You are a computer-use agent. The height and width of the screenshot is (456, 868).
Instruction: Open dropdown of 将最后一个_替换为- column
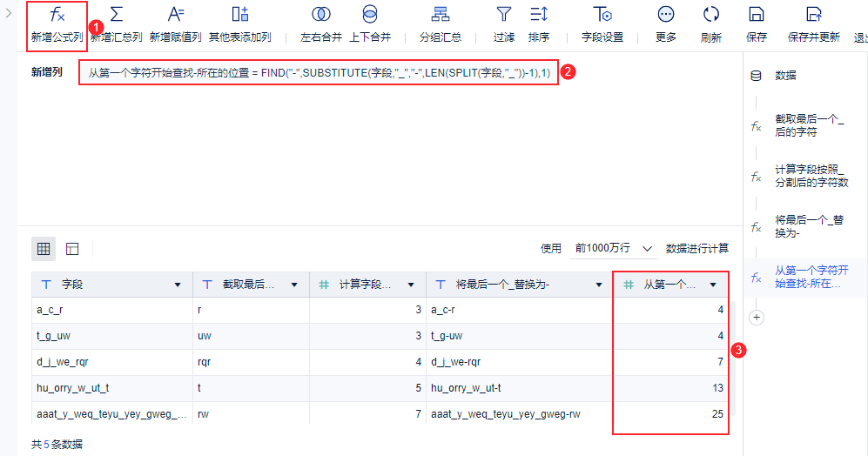pos(599,285)
